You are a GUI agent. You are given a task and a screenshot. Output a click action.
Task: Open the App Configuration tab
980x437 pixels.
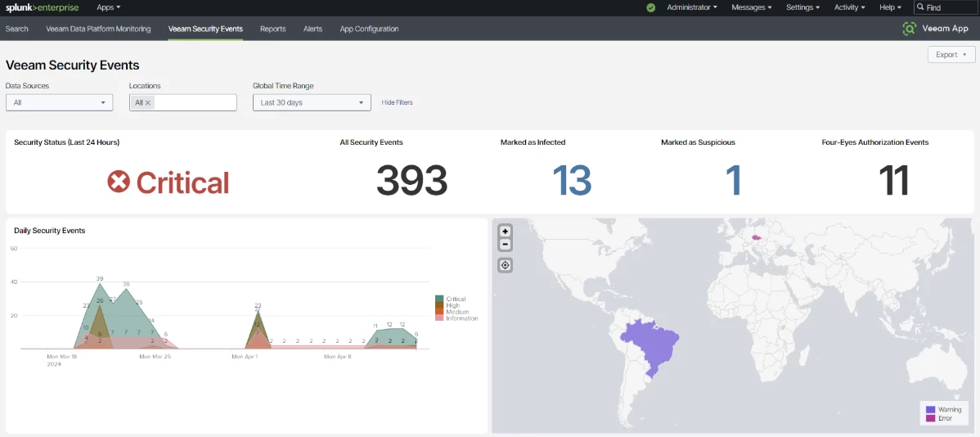[370, 29]
